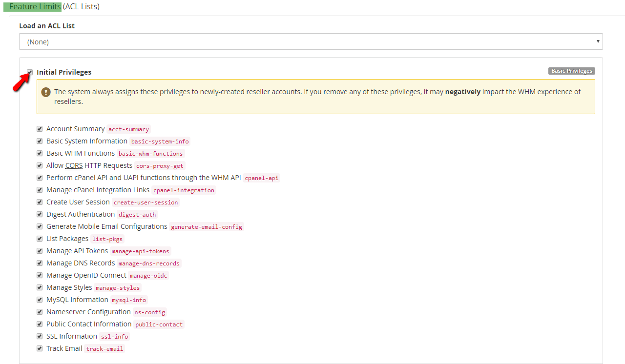Click the acct-summary code tag
Screen dimensions: 625x364
click(x=129, y=129)
